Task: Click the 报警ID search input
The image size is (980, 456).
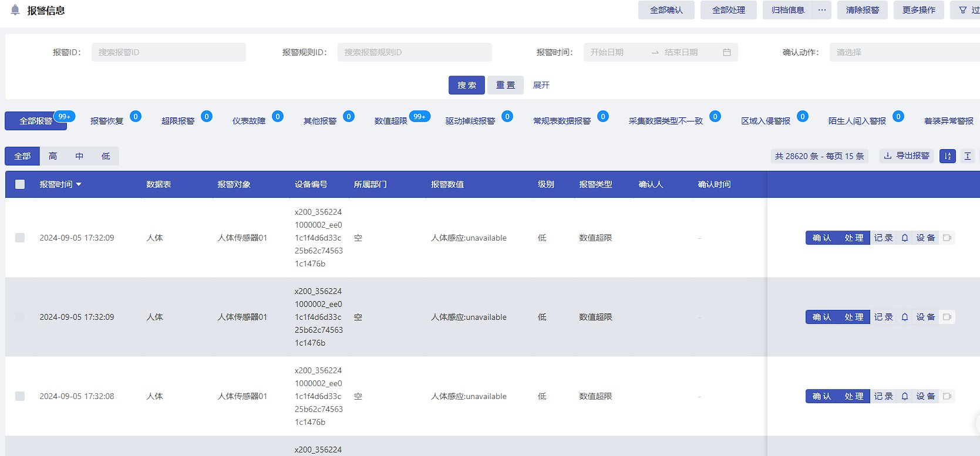Action: point(169,52)
